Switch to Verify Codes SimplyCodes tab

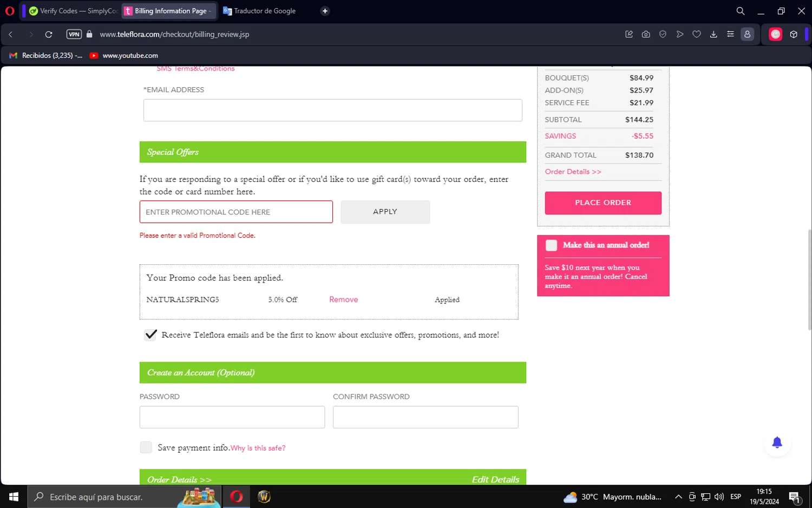coord(73,11)
